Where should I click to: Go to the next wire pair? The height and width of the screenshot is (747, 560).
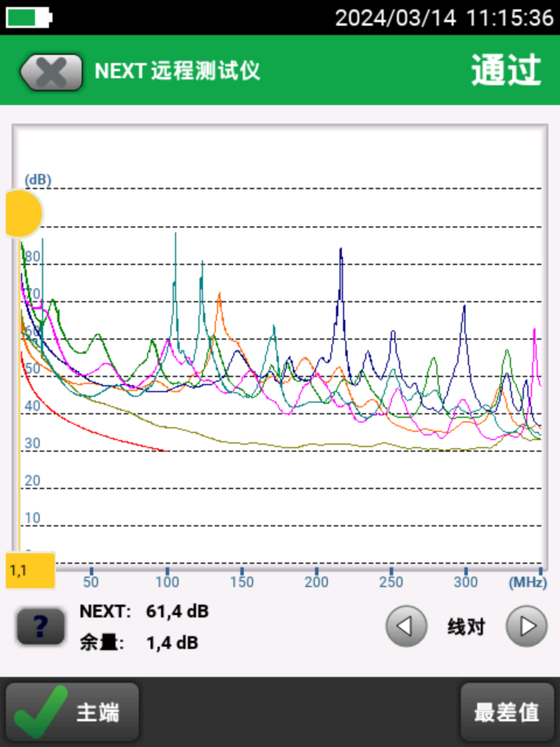(x=526, y=626)
